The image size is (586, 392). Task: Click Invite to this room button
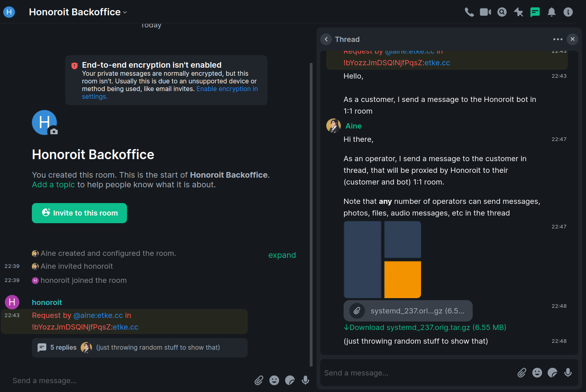click(79, 213)
